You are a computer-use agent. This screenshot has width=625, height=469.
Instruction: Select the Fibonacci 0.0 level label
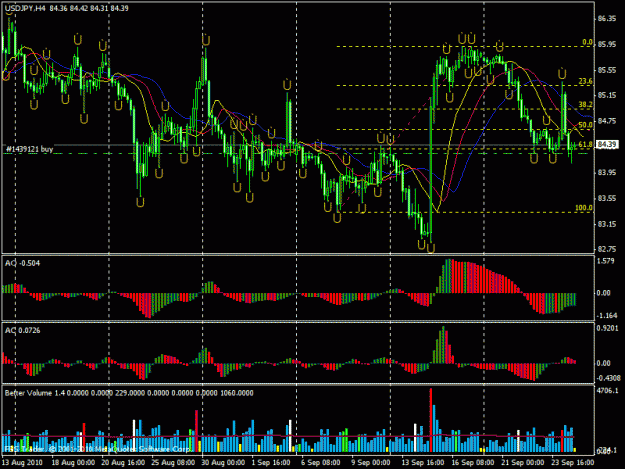point(587,42)
